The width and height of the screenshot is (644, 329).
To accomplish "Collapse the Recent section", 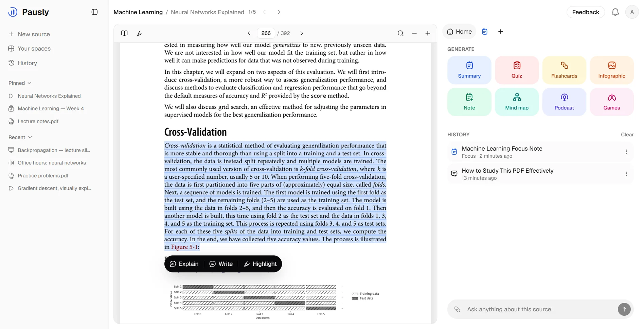I will [x=20, y=137].
